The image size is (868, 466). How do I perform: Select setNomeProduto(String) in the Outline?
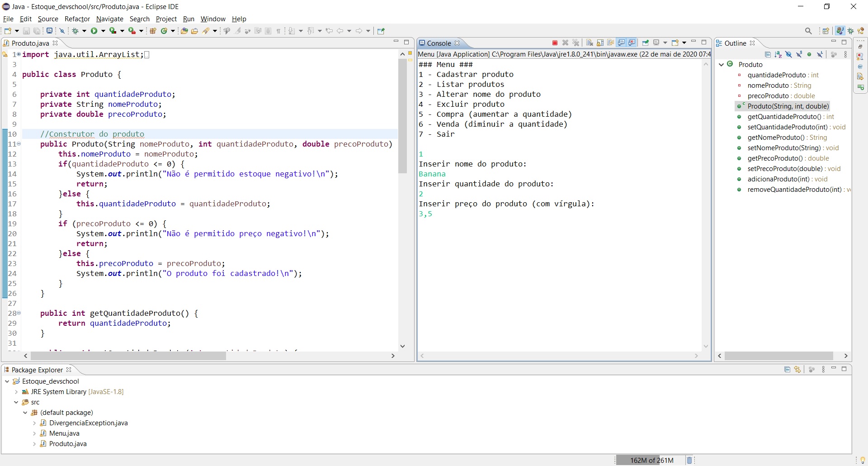pos(789,147)
